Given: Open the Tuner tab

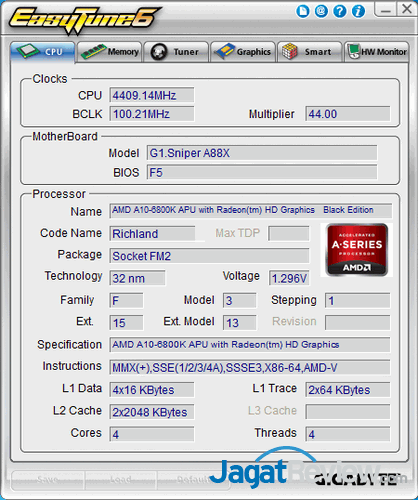Looking at the screenshot, I should 176,52.
